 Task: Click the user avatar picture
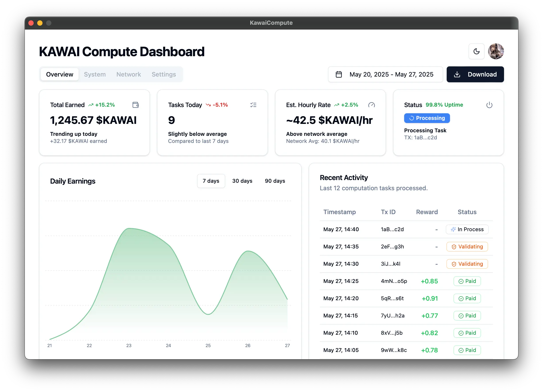pos(496,51)
